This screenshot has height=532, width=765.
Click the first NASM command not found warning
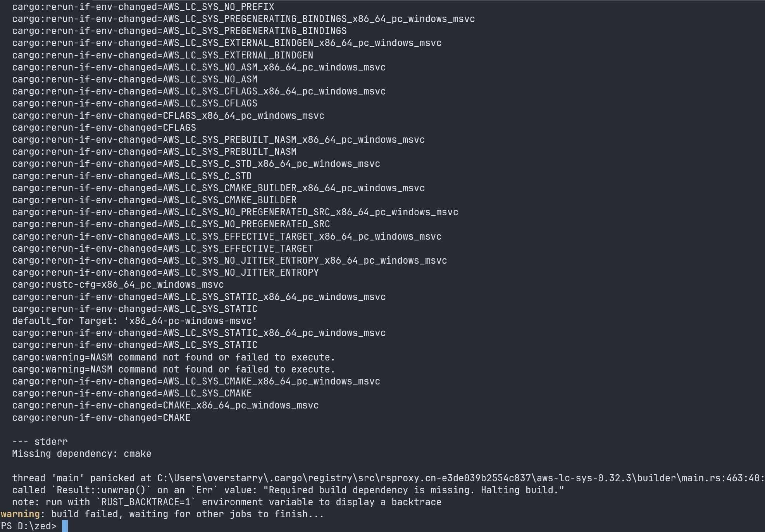coord(173,357)
